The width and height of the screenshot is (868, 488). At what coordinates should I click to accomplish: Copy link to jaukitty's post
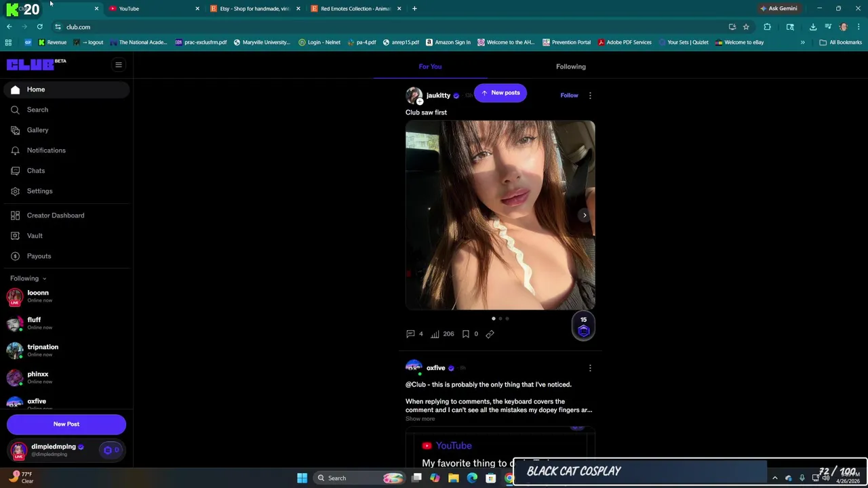click(490, 334)
